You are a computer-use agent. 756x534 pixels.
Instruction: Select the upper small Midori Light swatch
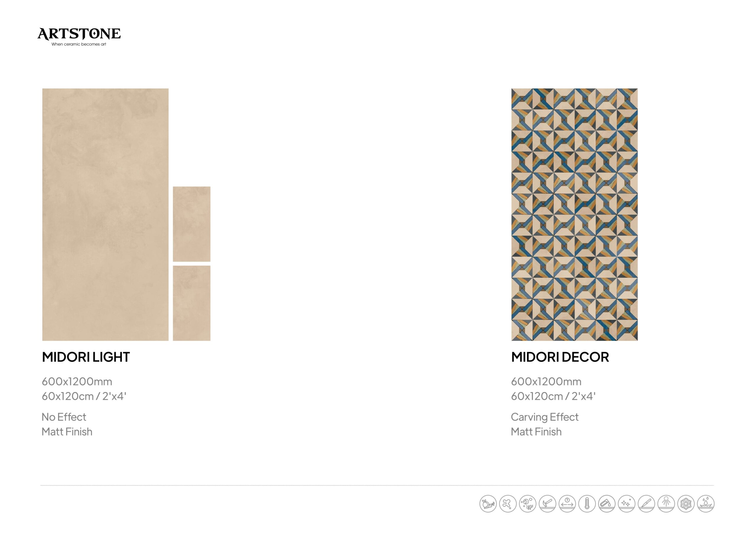point(192,224)
